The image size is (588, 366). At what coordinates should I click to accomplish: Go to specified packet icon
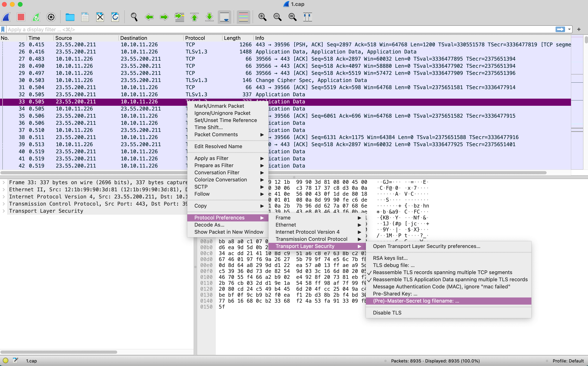[179, 17]
